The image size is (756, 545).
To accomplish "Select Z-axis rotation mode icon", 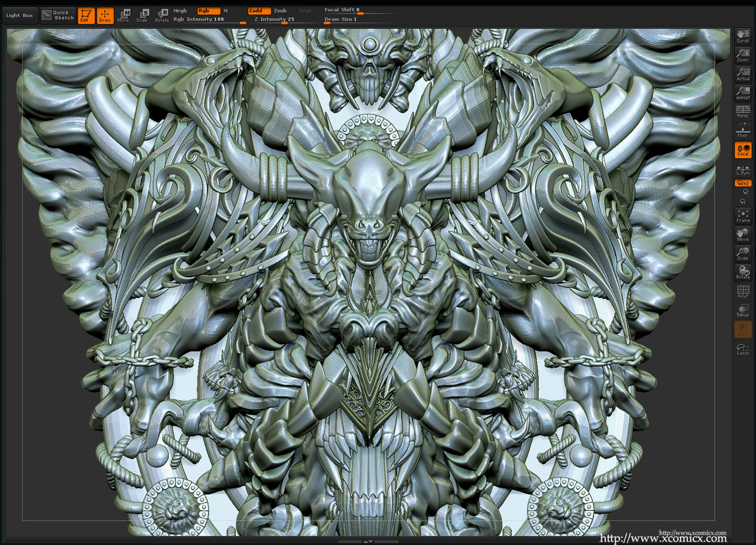I will tap(745, 192).
